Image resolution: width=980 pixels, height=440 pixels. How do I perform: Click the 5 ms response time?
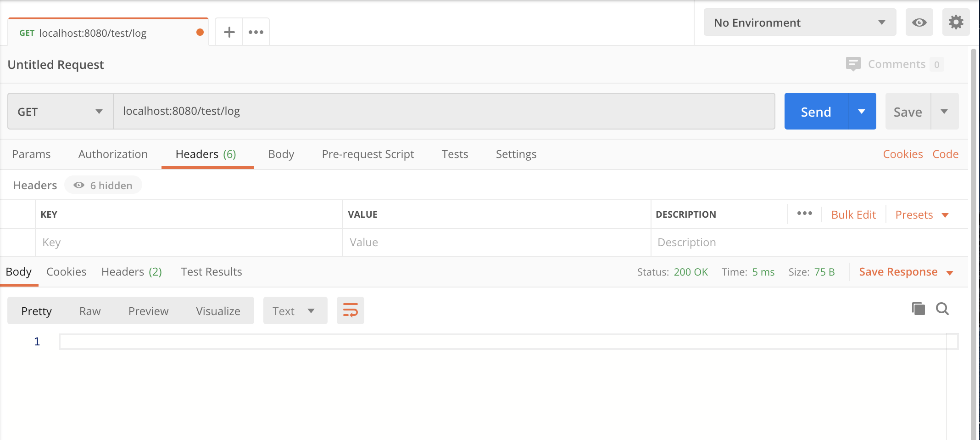click(x=763, y=272)
